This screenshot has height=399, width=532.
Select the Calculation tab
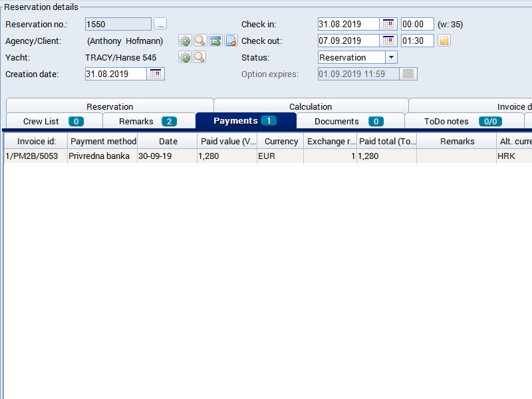311,106
